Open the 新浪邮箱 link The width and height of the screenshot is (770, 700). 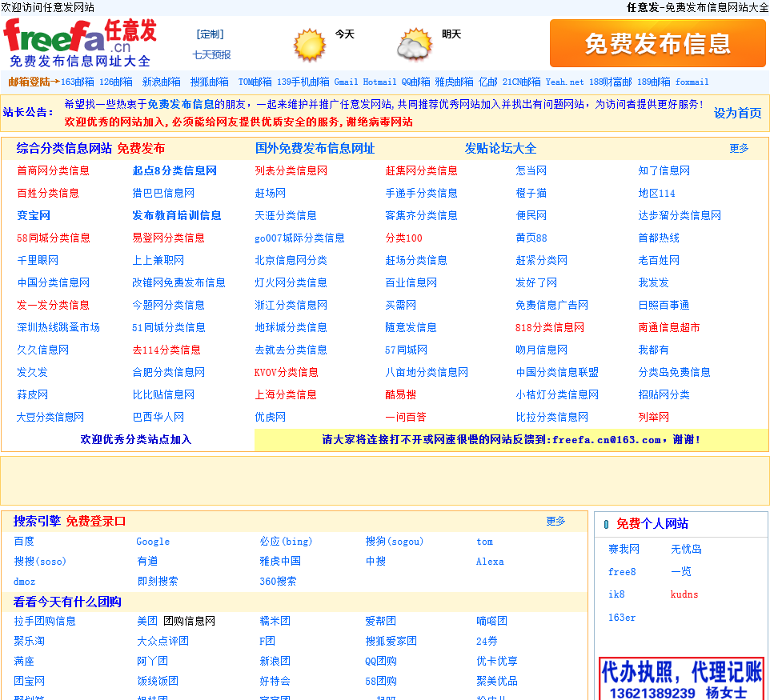161,82
